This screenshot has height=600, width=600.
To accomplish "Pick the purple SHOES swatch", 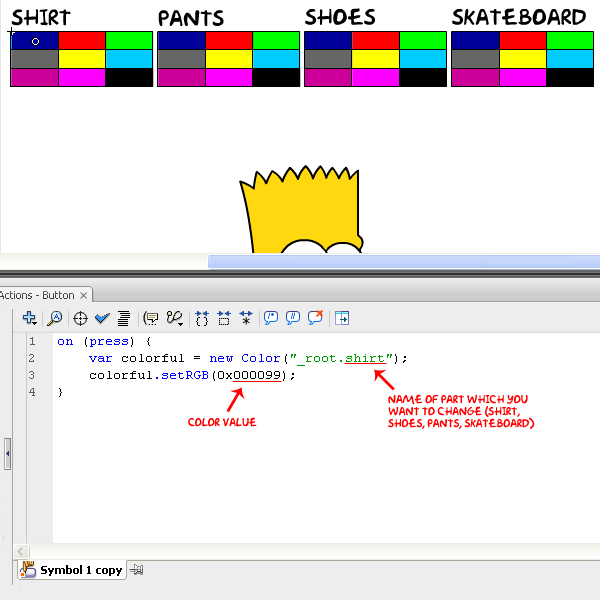I will (x=328, y=77).
